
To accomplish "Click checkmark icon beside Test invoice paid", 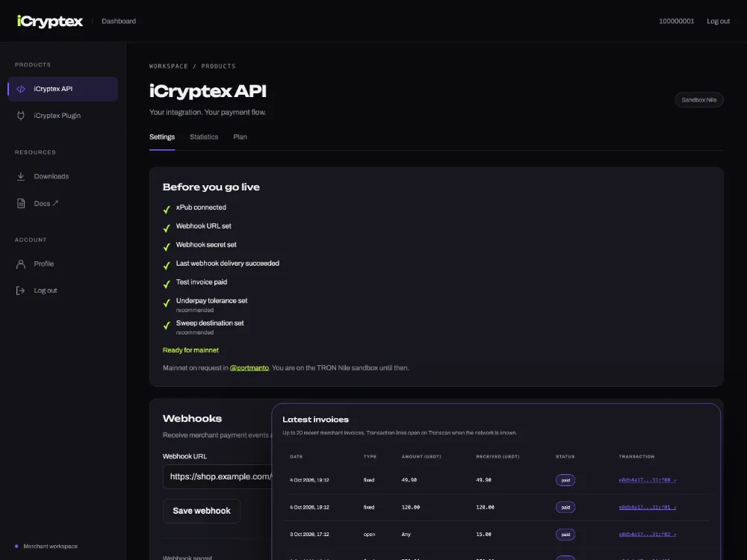I will 167,284.
